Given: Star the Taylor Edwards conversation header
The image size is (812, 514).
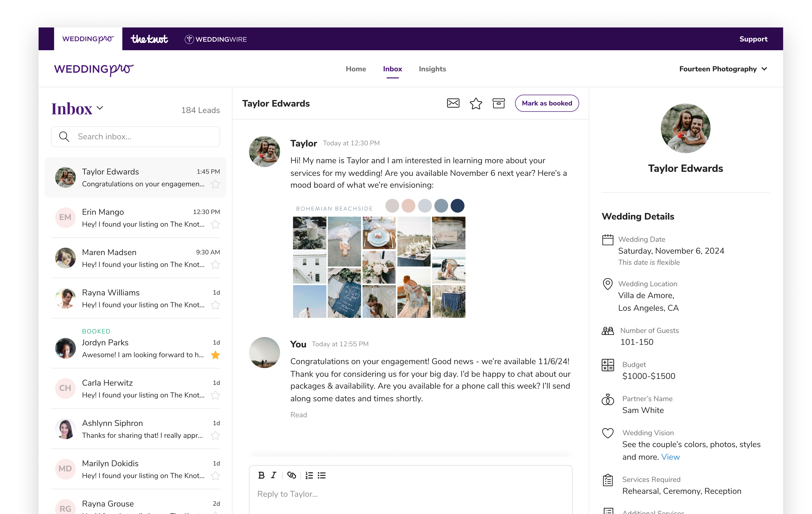Looking at the screenshot, I should click(x=476, y=103).
